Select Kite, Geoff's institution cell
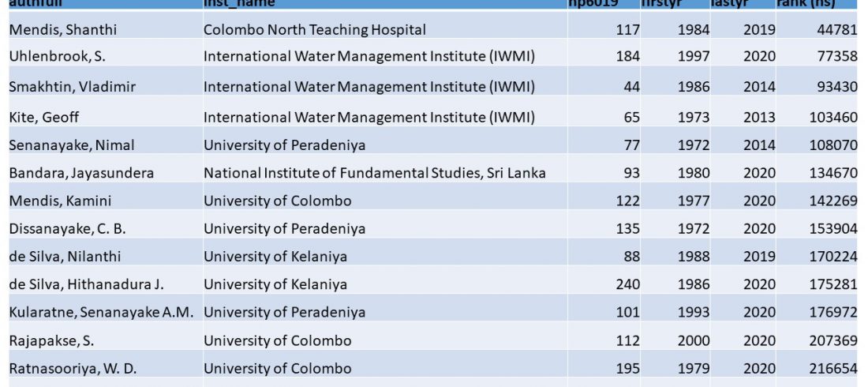 click(369, 118)
